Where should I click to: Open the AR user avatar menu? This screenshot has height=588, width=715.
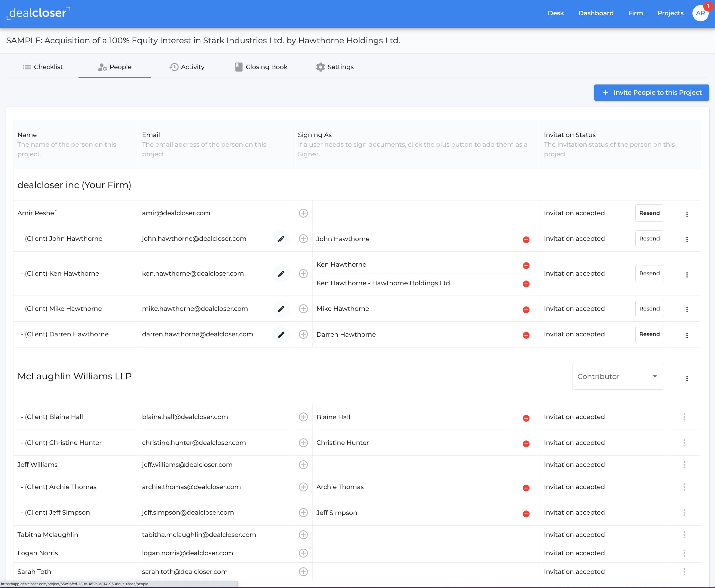point(700,13)
